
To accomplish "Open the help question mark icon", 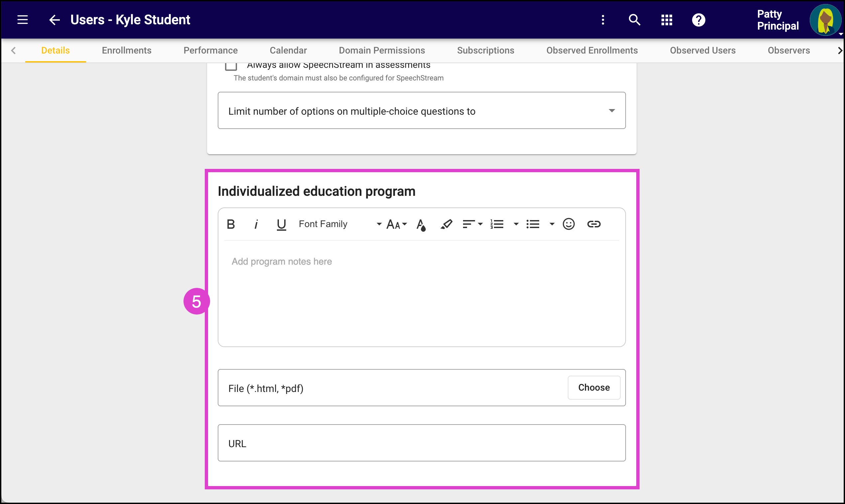I will (699, 20).
